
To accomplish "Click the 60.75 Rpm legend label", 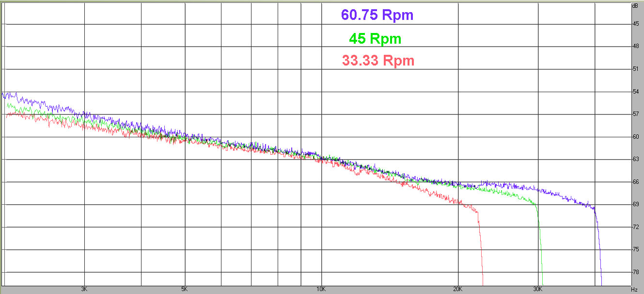I will [377, 15].
